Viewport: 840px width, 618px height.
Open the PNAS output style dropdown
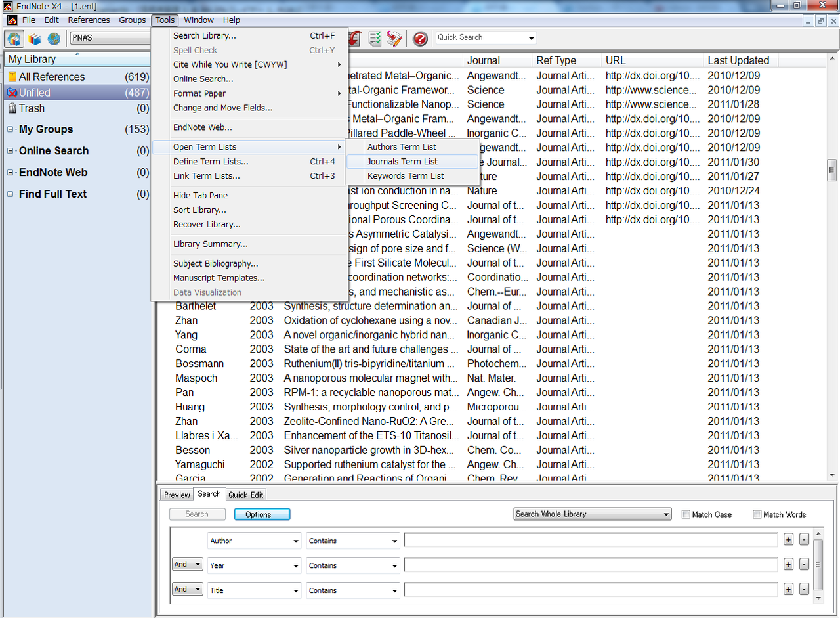[x=110, y=38]
